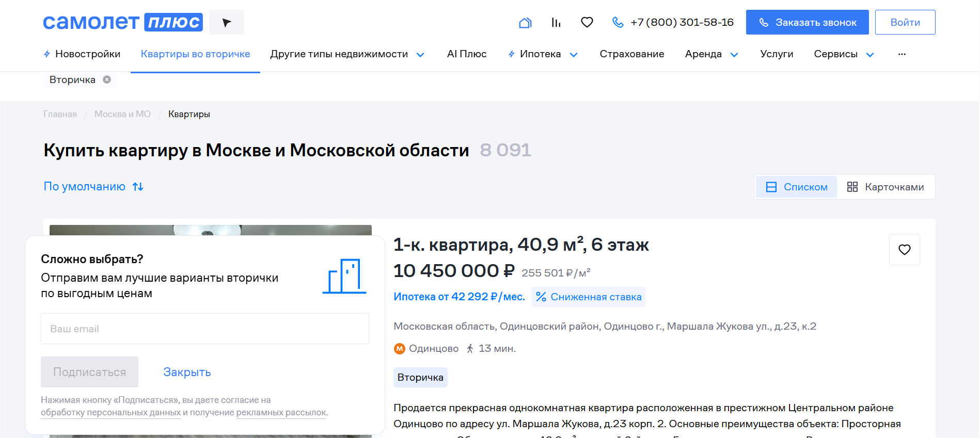The width and height of the screenshot is (980, 438).
Task: Click the sort arrows icon
Action: (x=138, y=187)
